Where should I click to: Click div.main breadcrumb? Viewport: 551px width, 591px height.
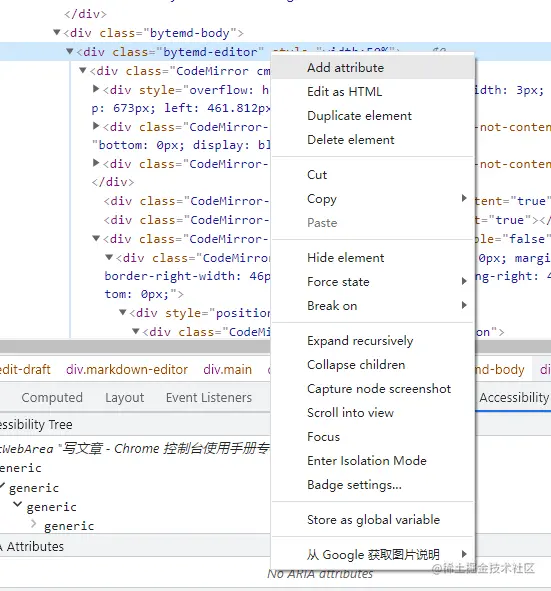(x=227, y=369)
